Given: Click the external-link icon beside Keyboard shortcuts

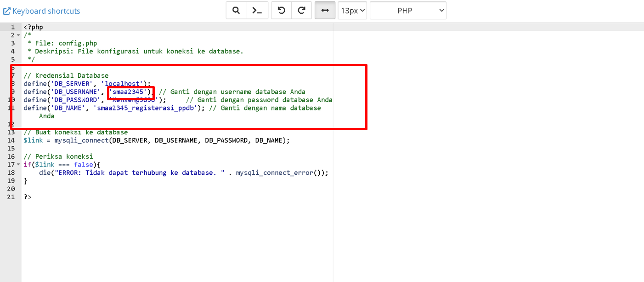Looking at the screenshot, I should click(x=7, y=11).
